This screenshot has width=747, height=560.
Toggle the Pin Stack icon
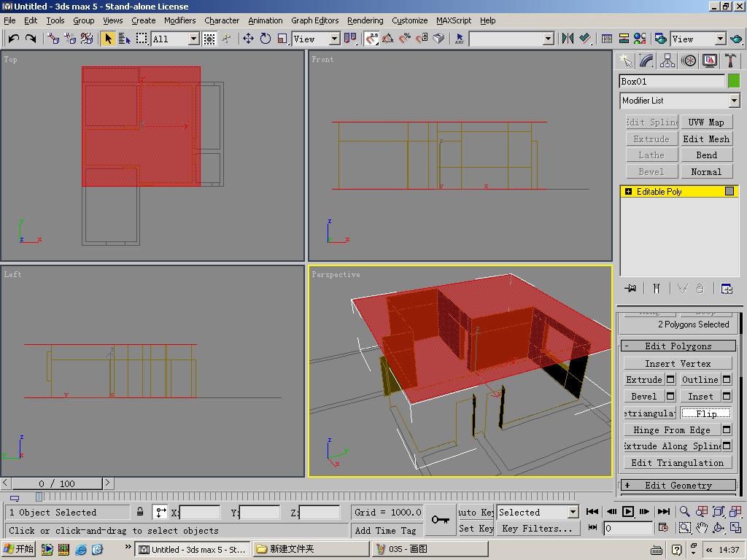[631, 288]
